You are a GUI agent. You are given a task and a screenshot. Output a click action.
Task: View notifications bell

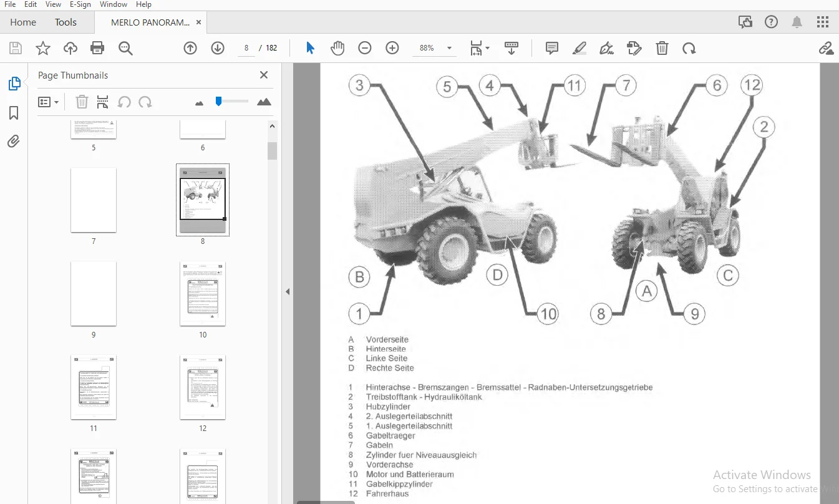click(797, 22)
